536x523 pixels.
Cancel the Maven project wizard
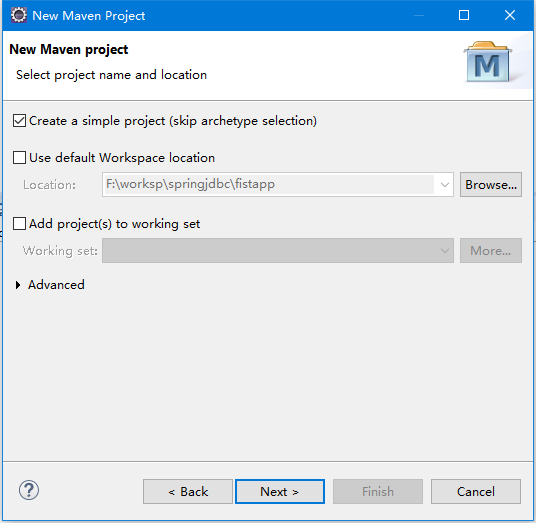(475, 492)
